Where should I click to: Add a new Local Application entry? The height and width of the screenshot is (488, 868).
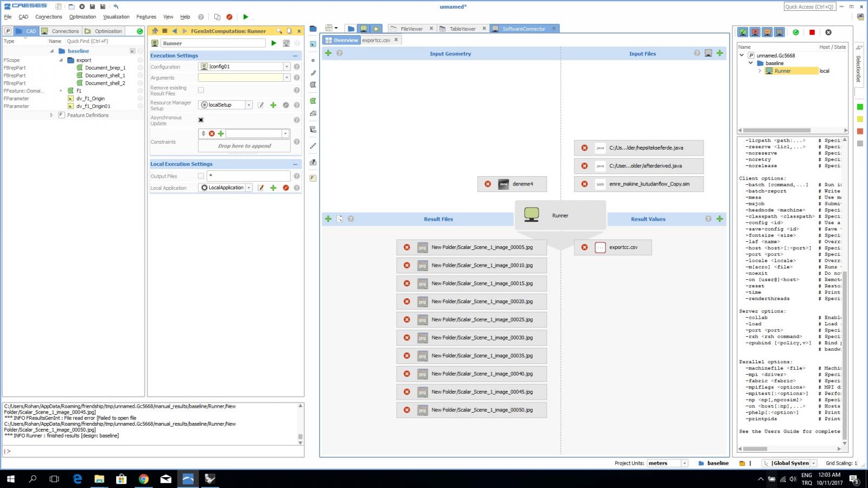pyautogui.click(x=273, y=188)
